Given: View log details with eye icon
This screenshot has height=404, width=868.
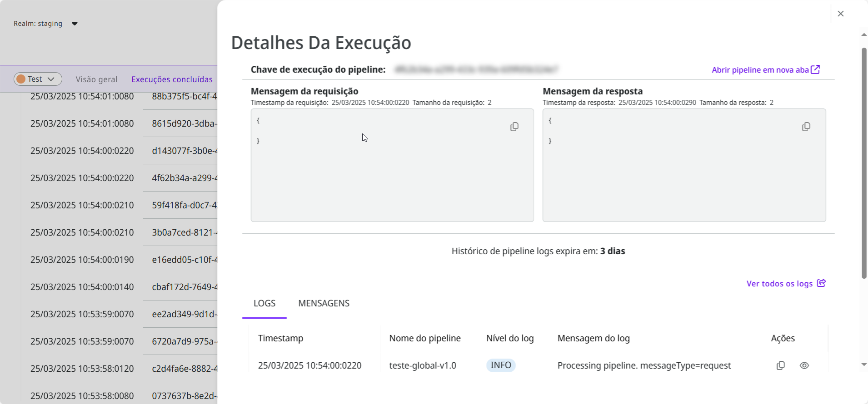Looking at the screenshot, I should point(804,365).
